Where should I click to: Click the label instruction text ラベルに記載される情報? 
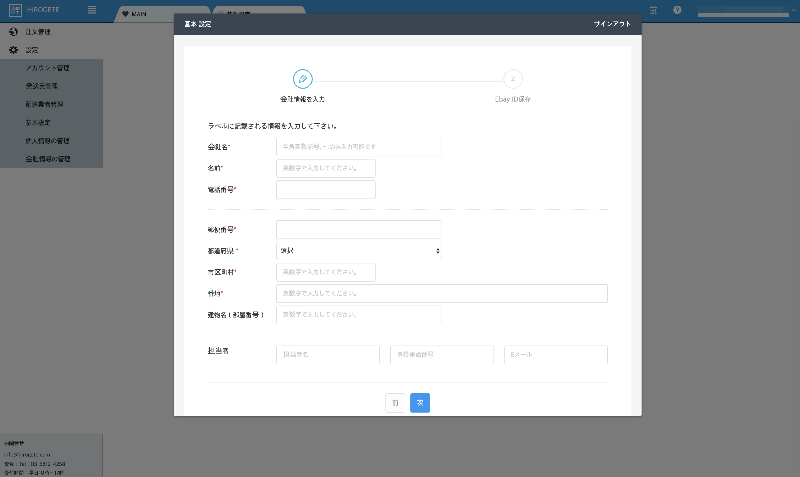pyautogui.click(x=272, y=125)
